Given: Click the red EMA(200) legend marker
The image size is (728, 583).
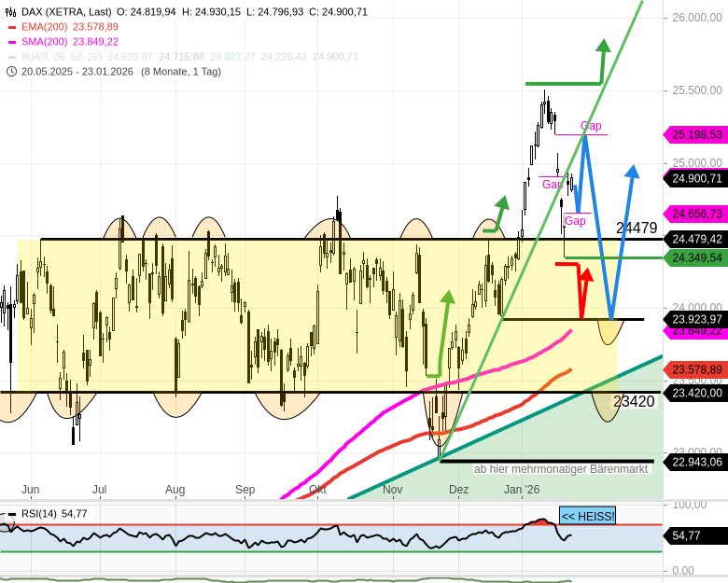Looking at the screenshot, I should (x=12, y=27).
